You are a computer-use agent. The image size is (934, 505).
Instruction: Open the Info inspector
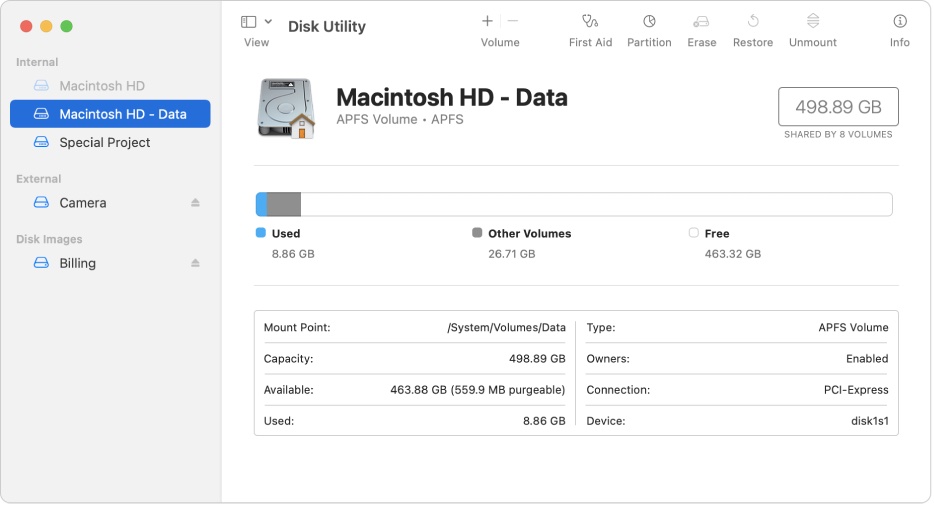[x=899, y=21]
